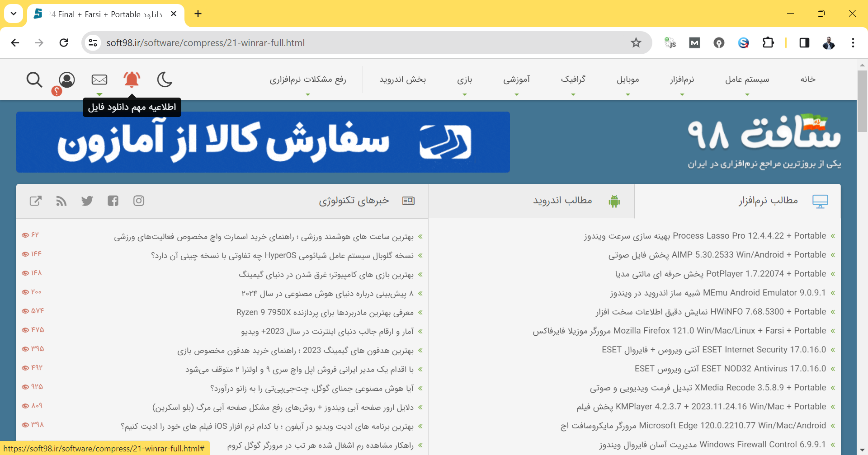The width and height of the screenshot is (868, 455).
Task: Expand the سیستم عامل menu
Action: click(x=747, y=80)
